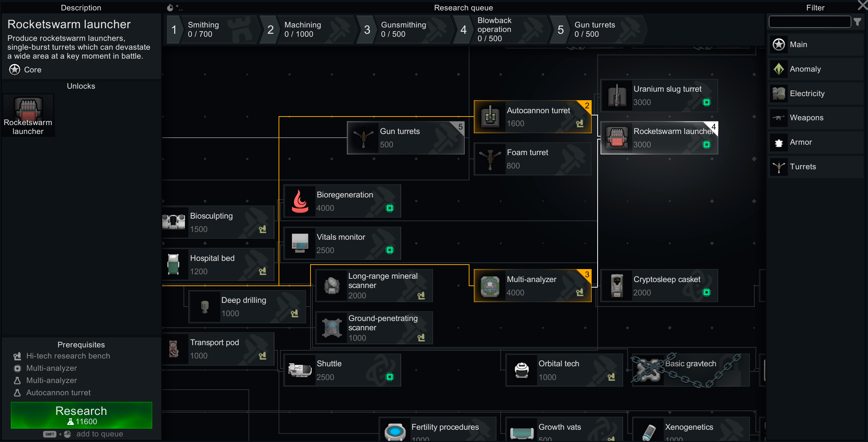Click the Vitals monitor icon
The image size is (868, 442).
click(300, 243)
